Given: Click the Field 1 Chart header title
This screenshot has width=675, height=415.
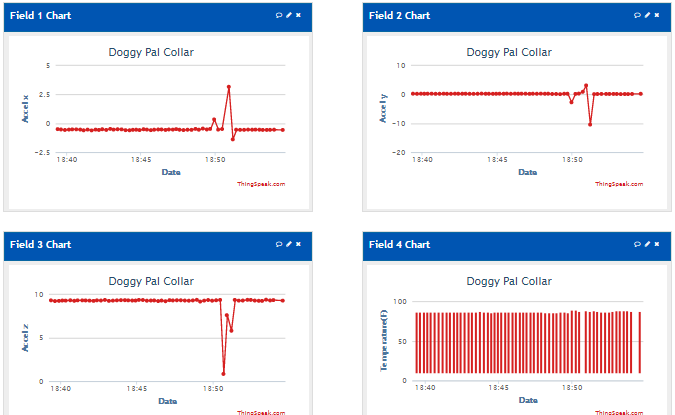Looking at the screenshot, I should [41, 15].
